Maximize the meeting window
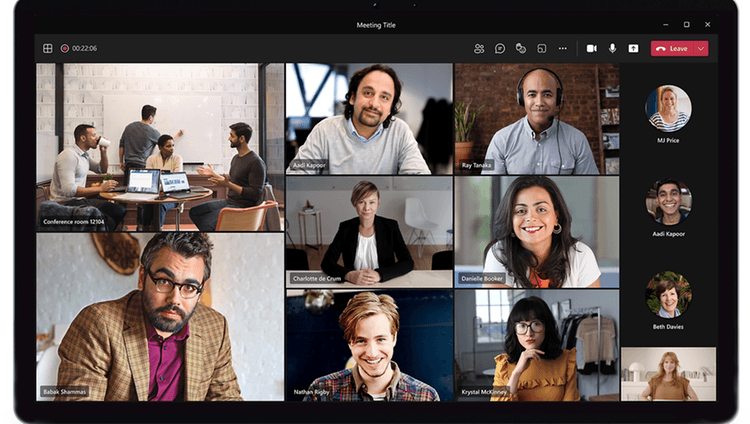The image size is (750, 424). click(686, 24)
